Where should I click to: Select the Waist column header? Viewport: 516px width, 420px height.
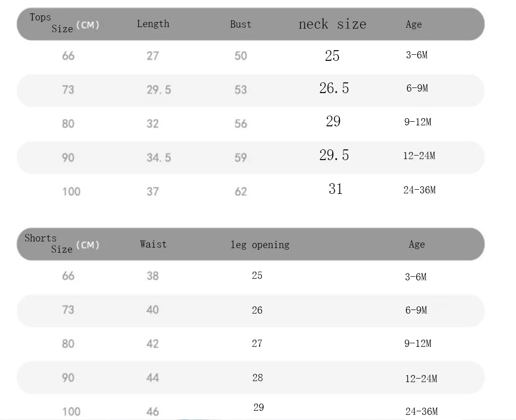pos(154,244)
